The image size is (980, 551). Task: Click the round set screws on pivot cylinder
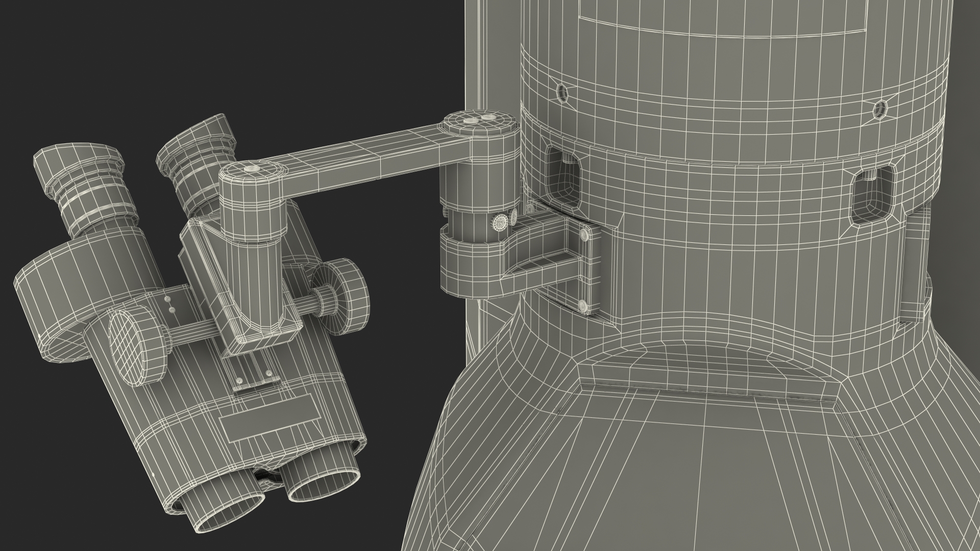click(x=500, y=223)
